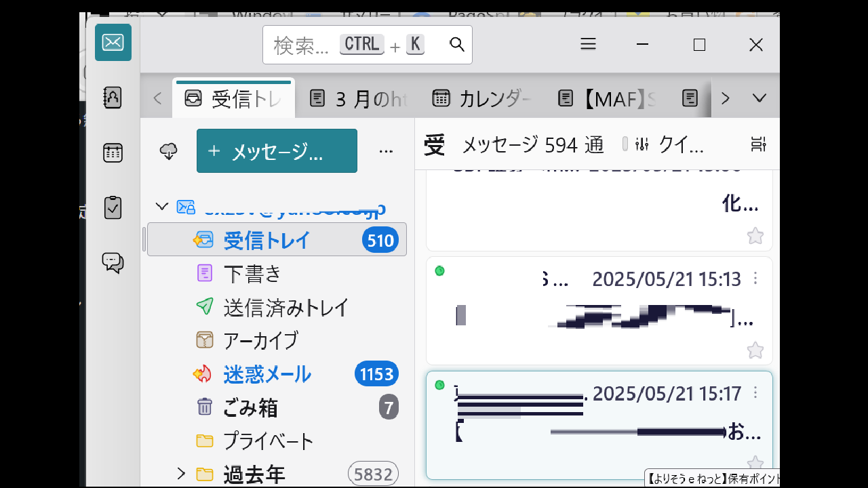Click the search magnifier icon
The height and width of the screenshot is (488, 868).
pyautogui.click(x=457, y=45)
